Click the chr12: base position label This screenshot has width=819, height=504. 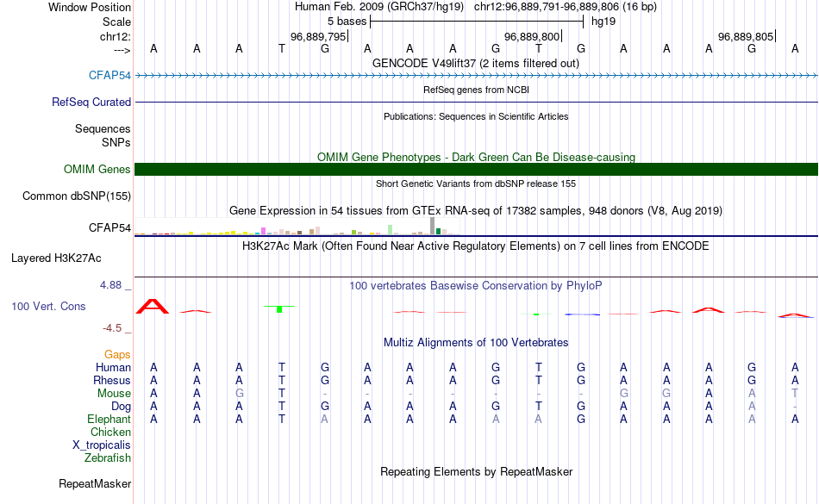[116, 36]
